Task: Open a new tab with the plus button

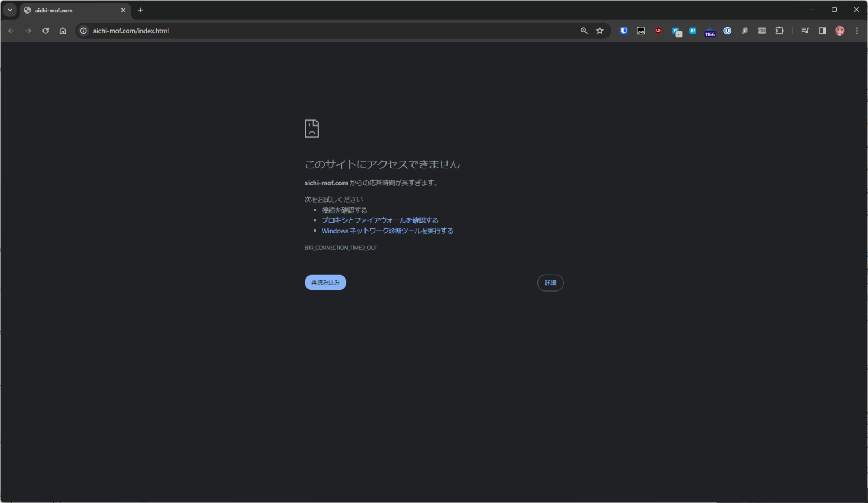Action: 140,10
